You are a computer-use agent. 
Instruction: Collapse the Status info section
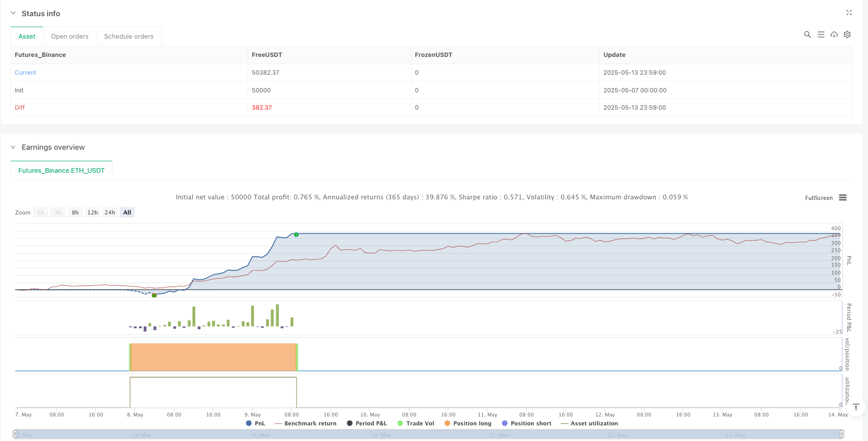13,14
